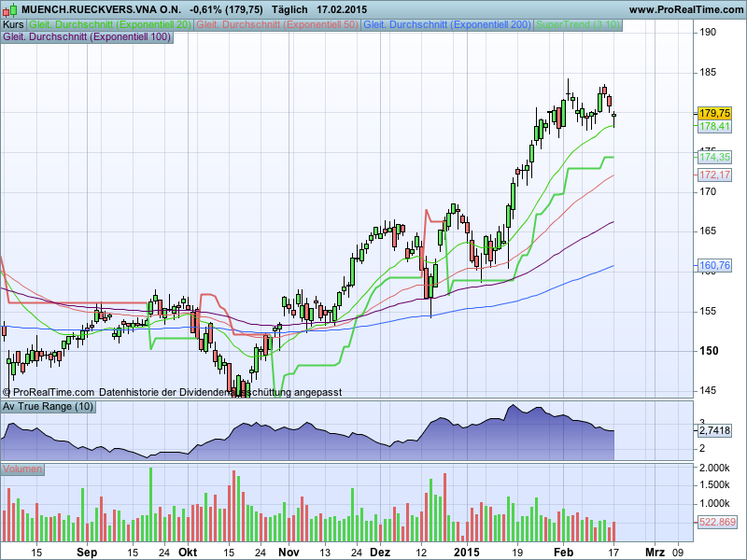Viewport: 747px width, 560px height.
Task: Click the Exponentiell 100 moving average label
Action: (87, 37)
